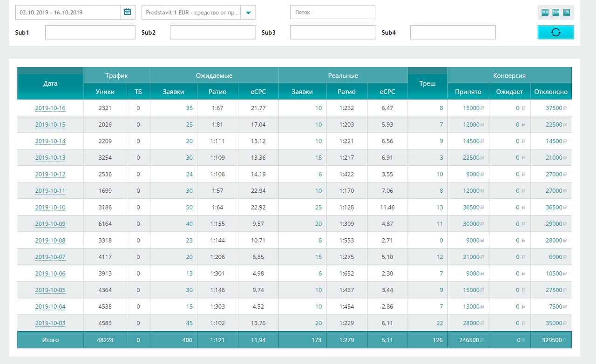Open the 2019-10-03 date link

[50, 323]
